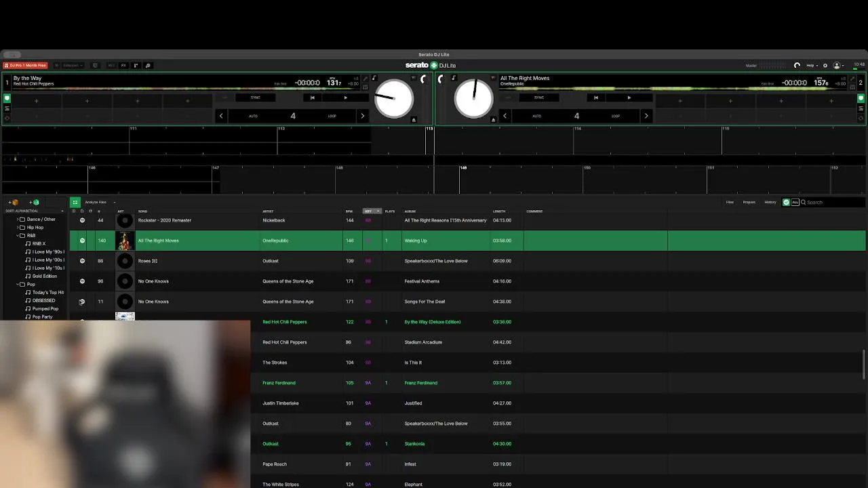Click the track overview waveform on deck 1
868x488 pixels.
tap(186, 88)
